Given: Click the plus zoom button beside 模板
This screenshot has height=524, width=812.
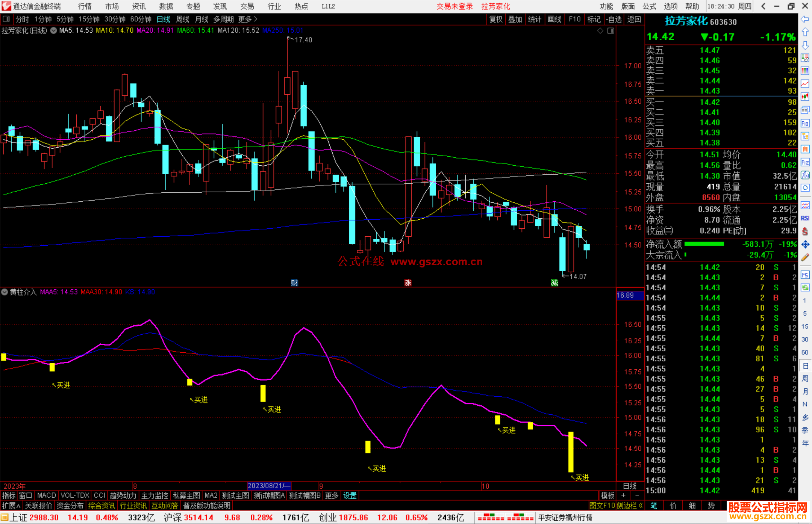Looking at the screenshot, I should point(623,495).
